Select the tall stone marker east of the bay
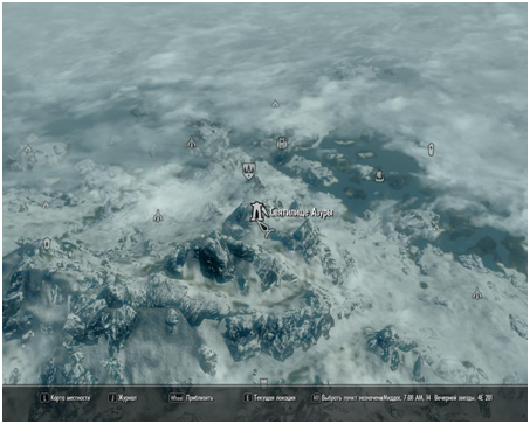 (x=431, y=150)
